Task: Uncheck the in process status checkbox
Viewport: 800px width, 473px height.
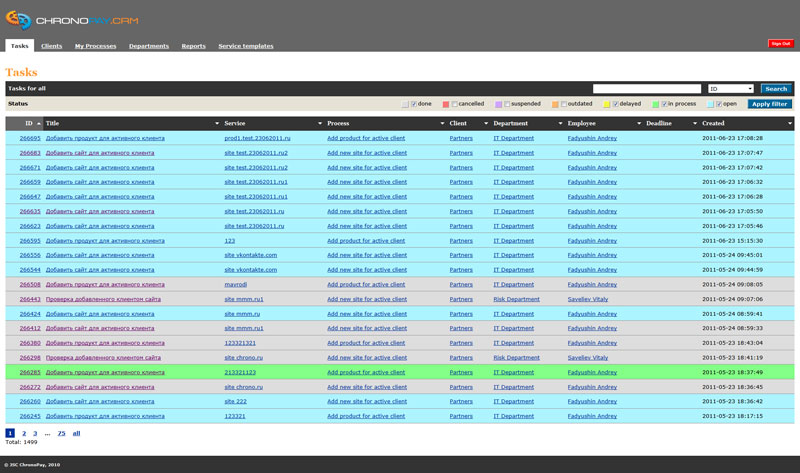Action: (664, 104)
